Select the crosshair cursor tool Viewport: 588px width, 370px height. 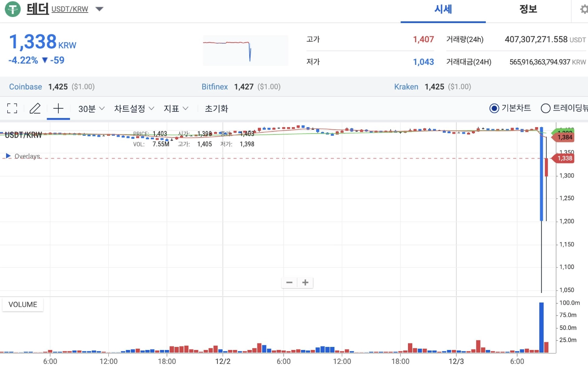58,108
